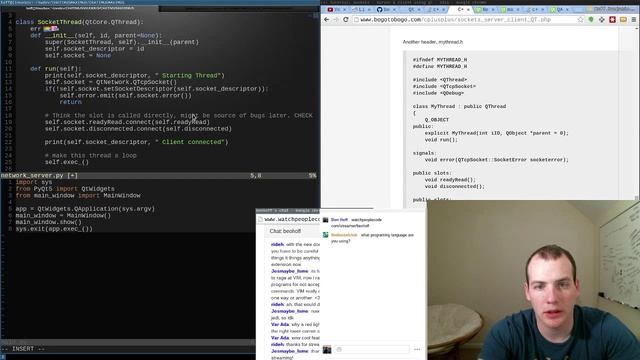Screen dimensions: 640x360
Task: Click the page icon beside www.watchpeoplecode address
Action: (260, 220)
